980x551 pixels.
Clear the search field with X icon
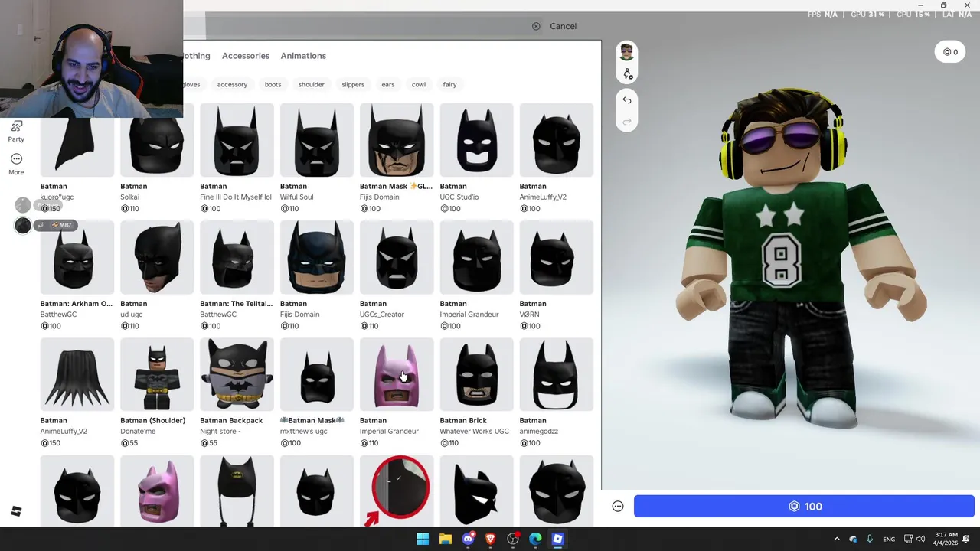point(536,26)
